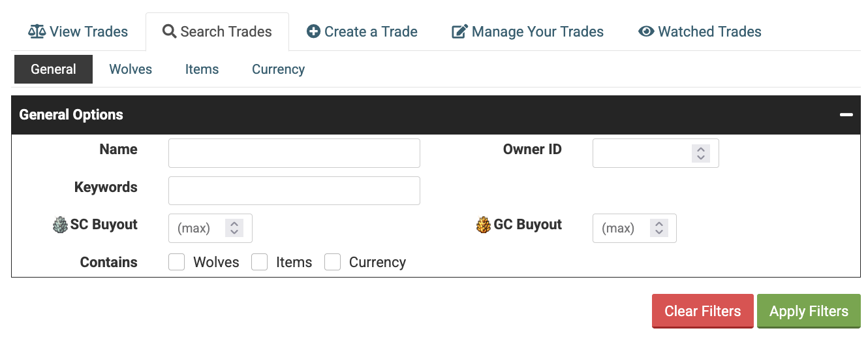Click the pencil icon on Manage Your Trades

[460, 31]
